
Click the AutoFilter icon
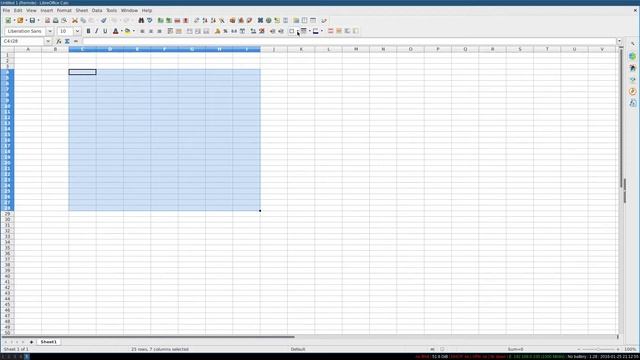point(222,20)
